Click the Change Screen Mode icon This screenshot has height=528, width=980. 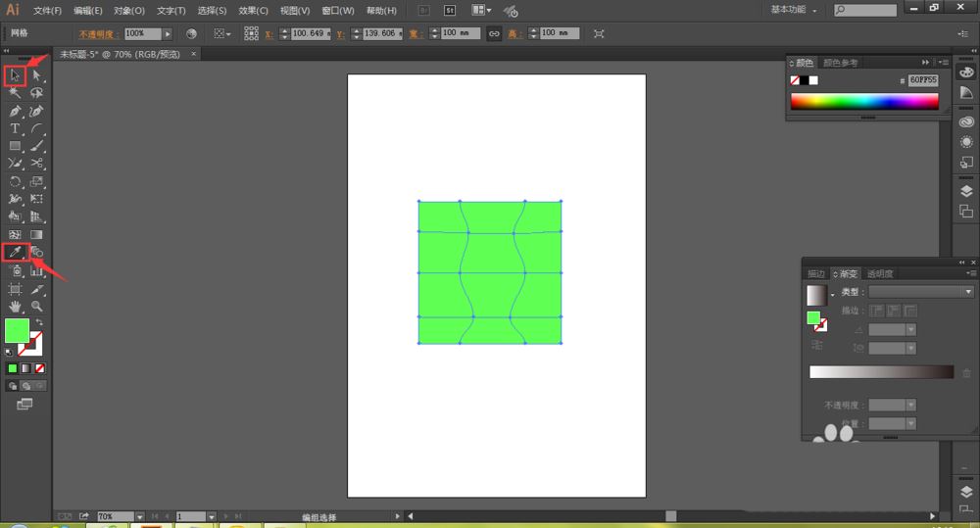24,405
